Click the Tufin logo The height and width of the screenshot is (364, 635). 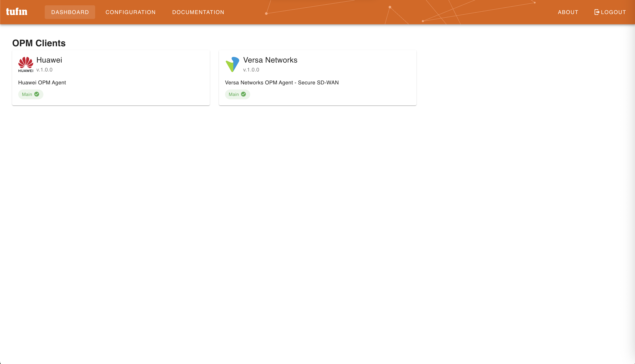pyautogui.click(x=17, y=12)
